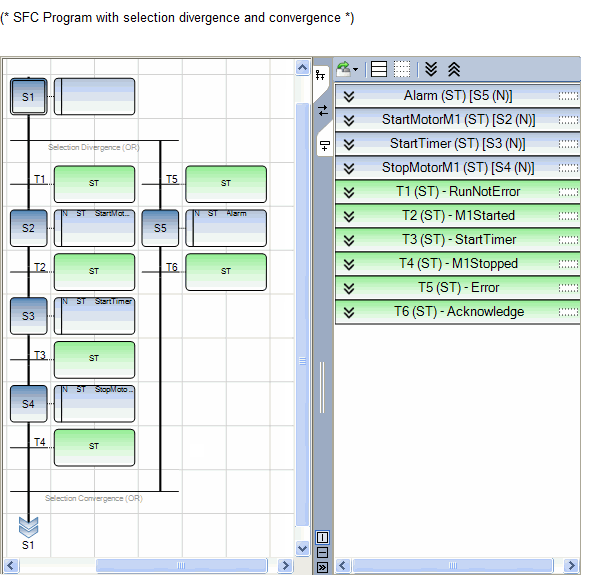Switch to the SFC tree side tab

pyautogui.click(x=321, y=75)
